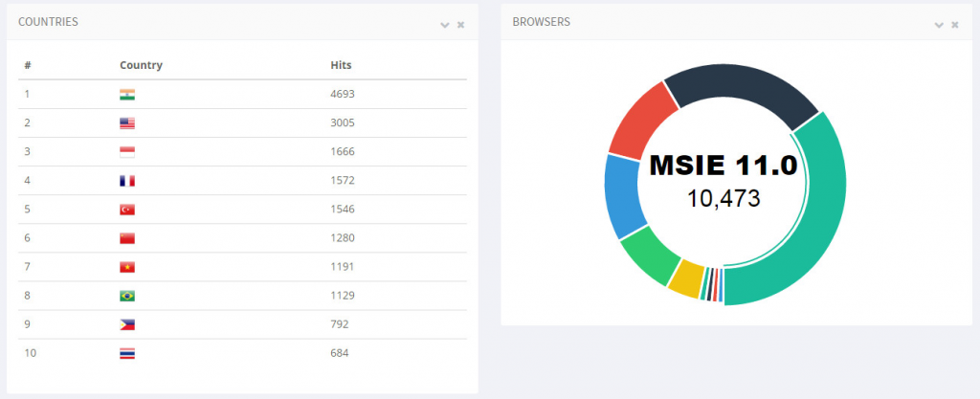
Task: Click the 10,473 count in the donut
Action: [x=724, y=199]
